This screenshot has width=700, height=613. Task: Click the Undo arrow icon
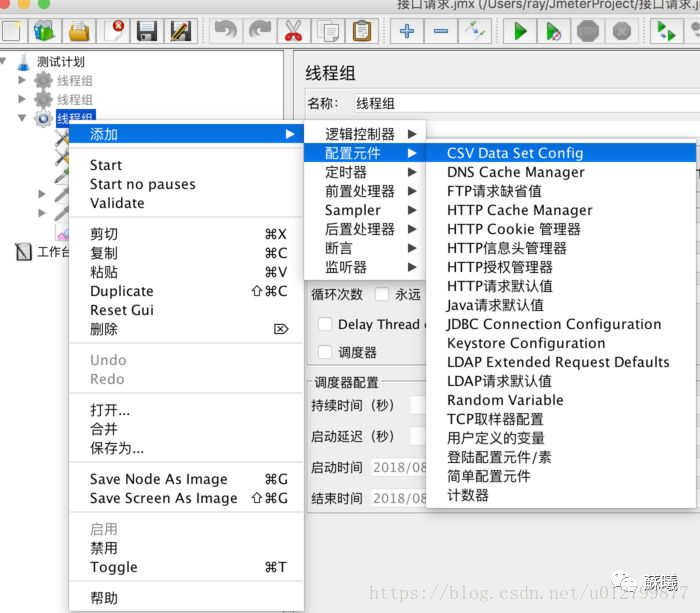(225, 31)
